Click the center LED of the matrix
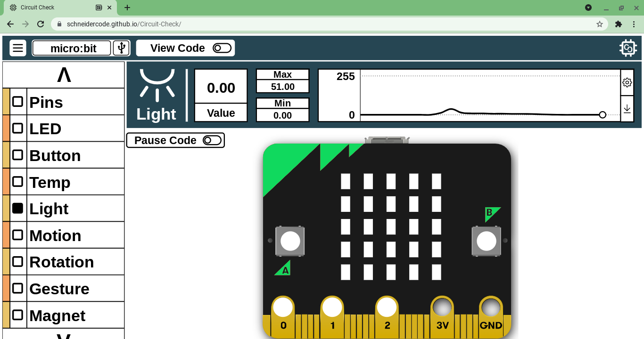This screenshot has width=644, height=339. coord(391,227)
